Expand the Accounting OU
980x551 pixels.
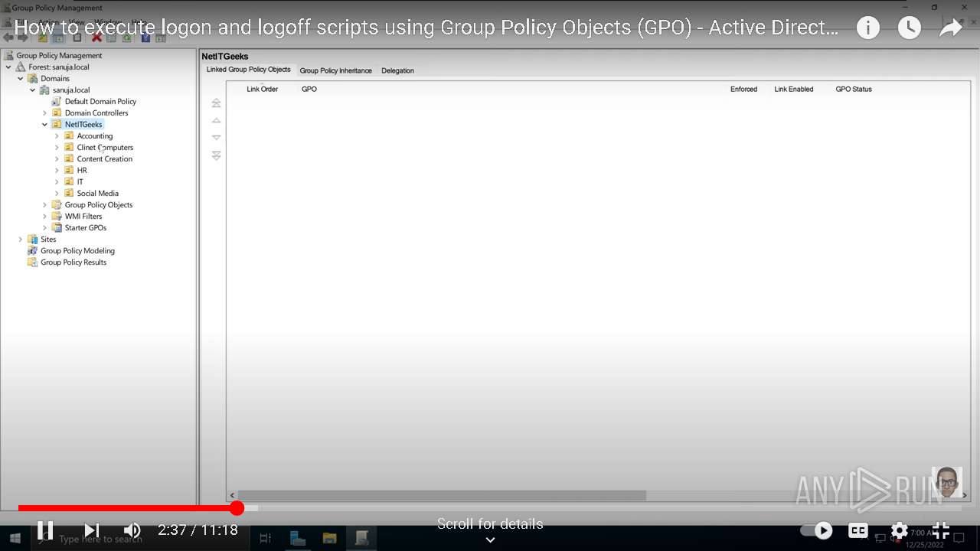coord(57,136)
